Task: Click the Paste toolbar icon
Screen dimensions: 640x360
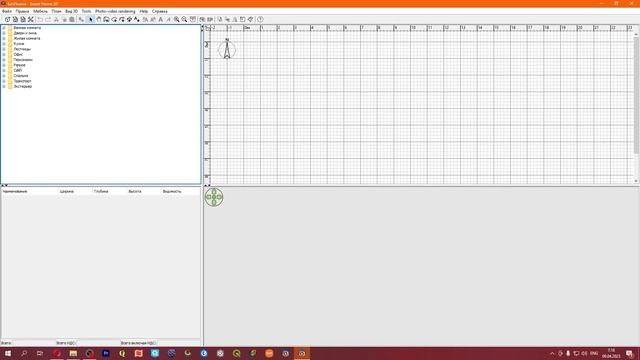Action: (72, 19)
